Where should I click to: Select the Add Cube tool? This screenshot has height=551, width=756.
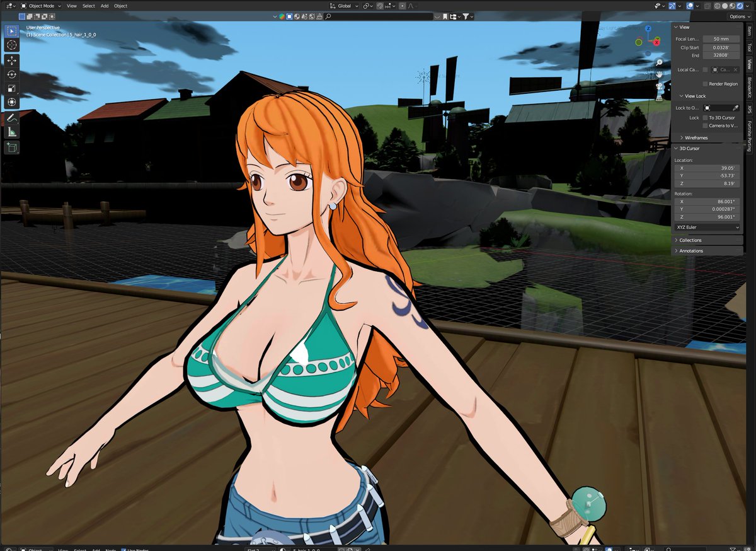pyautogui.click(x=12, y=148)
